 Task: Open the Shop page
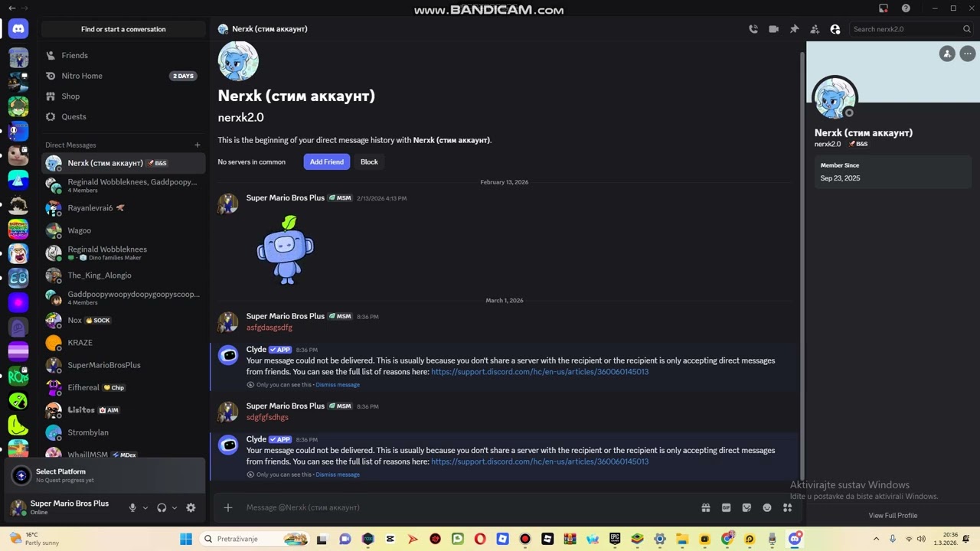tap(123, 96)
